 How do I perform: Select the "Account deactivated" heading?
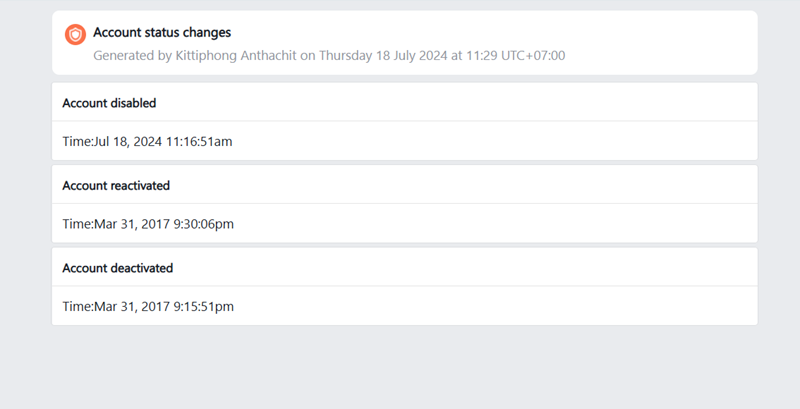(117, 268)
